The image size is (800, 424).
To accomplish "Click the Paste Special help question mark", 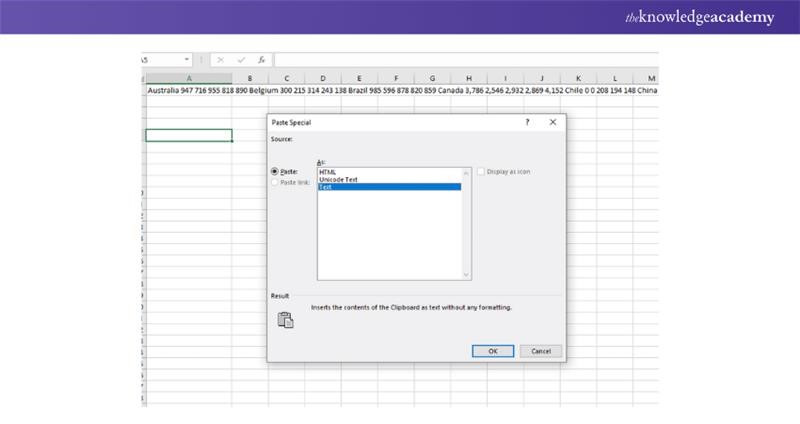I will (x=527, y=122).
